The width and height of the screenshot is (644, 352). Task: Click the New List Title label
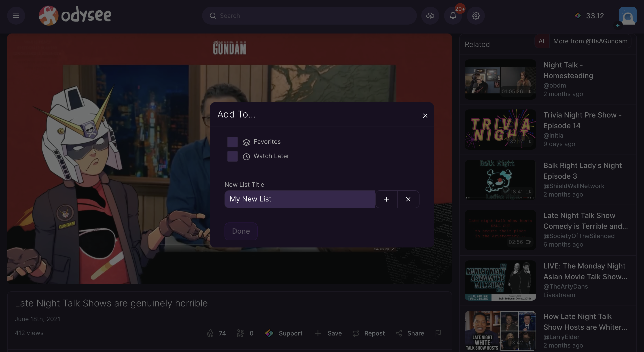(244, 184)
